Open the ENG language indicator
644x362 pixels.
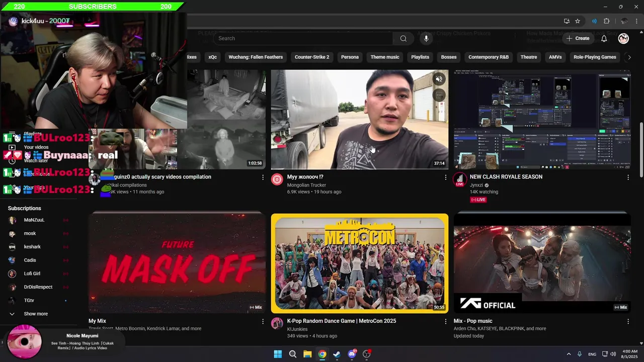[x=592, y=354]
